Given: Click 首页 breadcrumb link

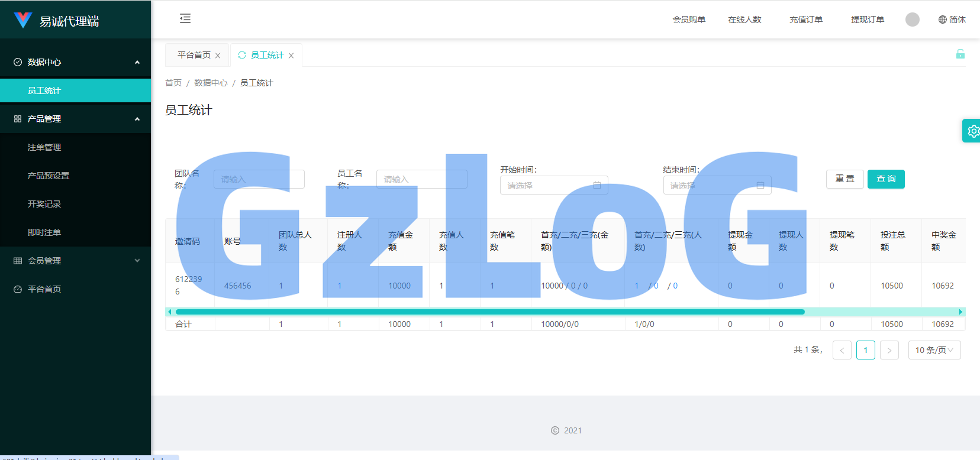Looking at the screenshot, I should click(173, 83).
